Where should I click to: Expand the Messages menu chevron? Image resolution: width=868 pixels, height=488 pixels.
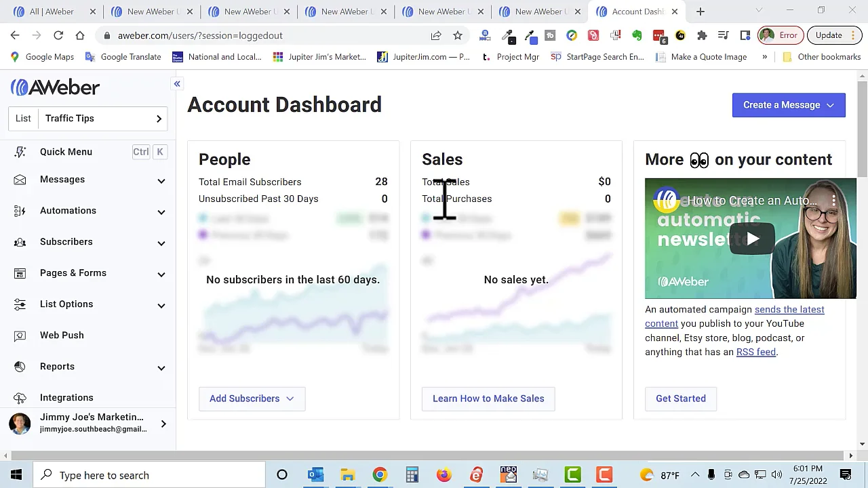[161, 180]
